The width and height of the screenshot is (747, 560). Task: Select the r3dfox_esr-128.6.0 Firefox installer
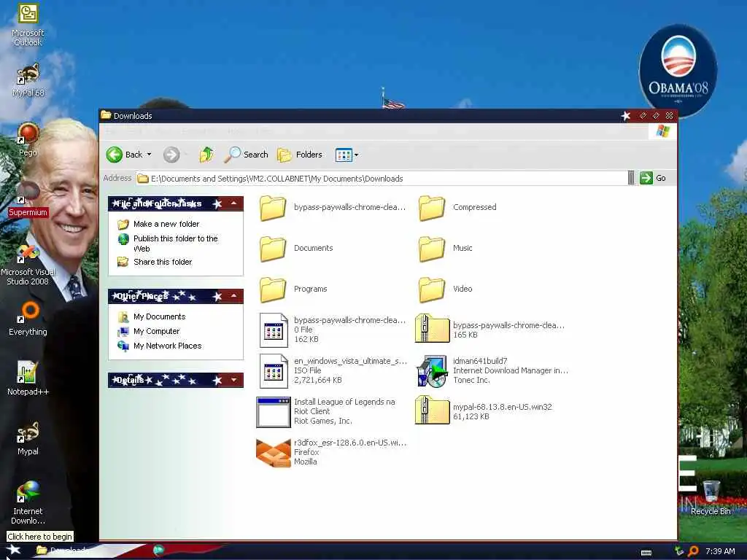click(332, 452)
